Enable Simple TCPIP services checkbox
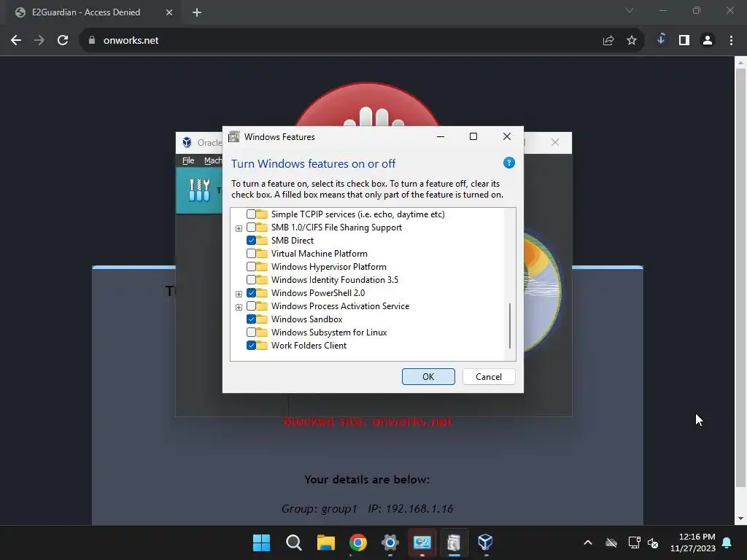The height and width of the screenshot is (560, 747). point(251,214)
